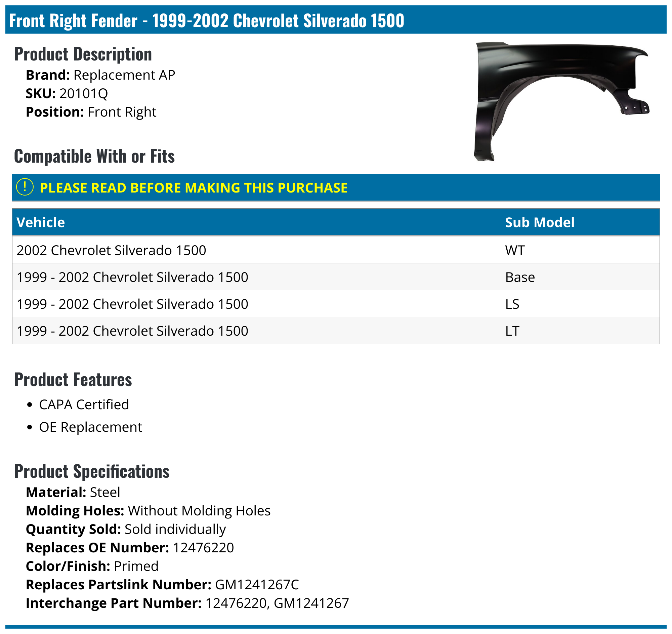Click the Compatible With or Fits heading

(95, 157)
